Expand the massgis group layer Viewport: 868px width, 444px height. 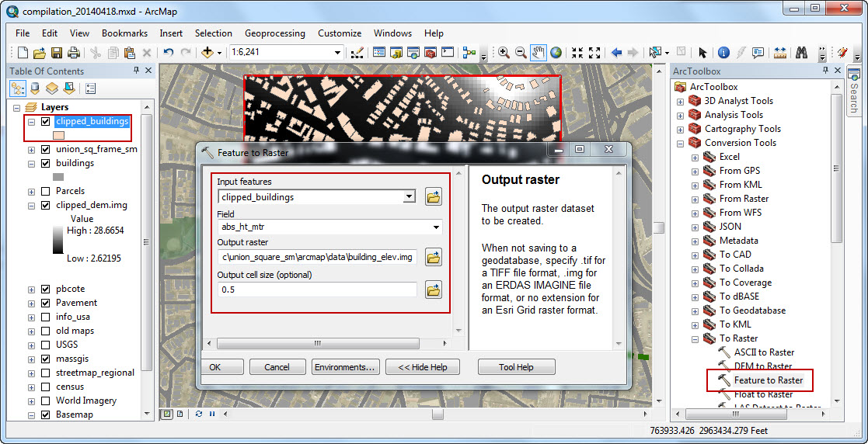pos(32,359)
